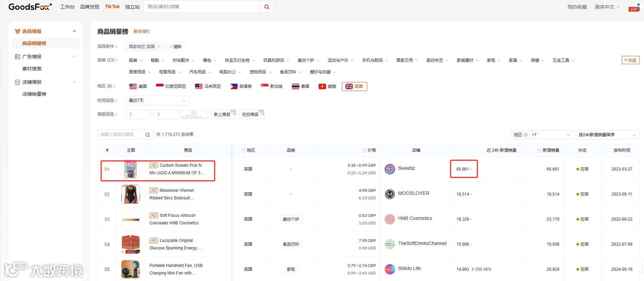Select the 越南 flag region
This screenshot has width=644, height=281.
point(327,86)
